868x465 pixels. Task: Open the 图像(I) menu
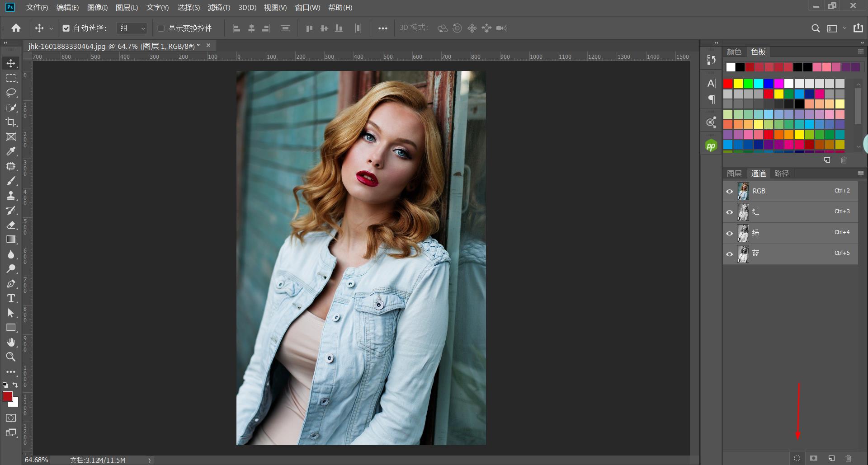pos(97,7)
